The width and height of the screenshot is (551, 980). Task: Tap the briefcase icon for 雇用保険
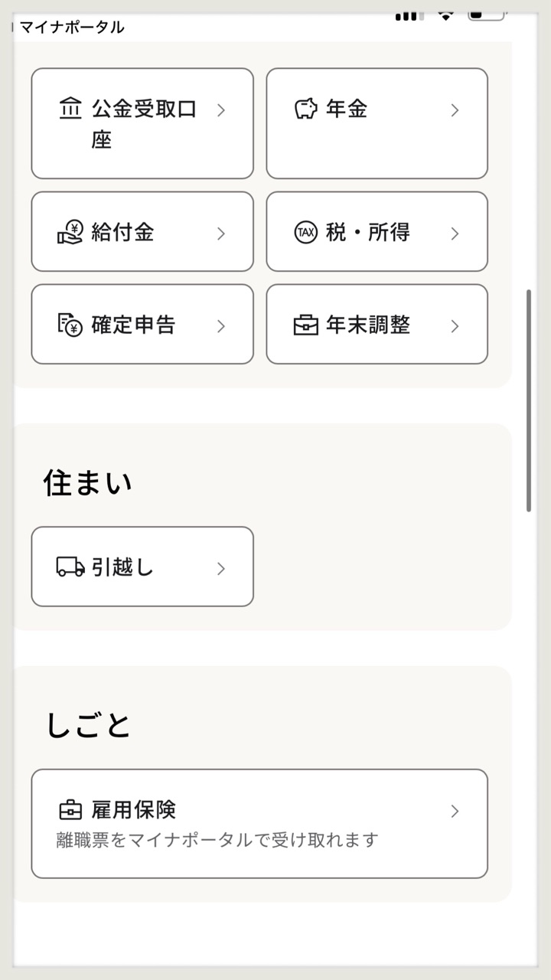point(70,810)
